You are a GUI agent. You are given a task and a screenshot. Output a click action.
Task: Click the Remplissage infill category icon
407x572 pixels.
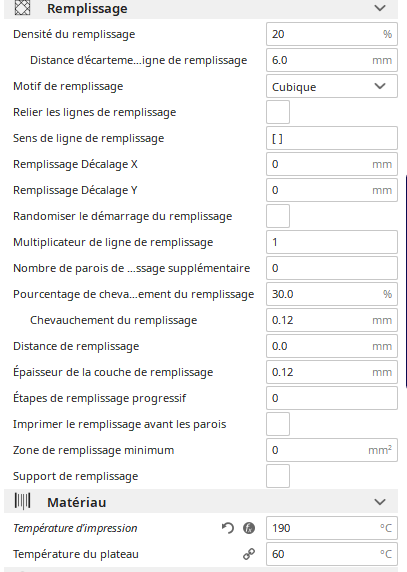pyautogui.click(x=22, y=8)
